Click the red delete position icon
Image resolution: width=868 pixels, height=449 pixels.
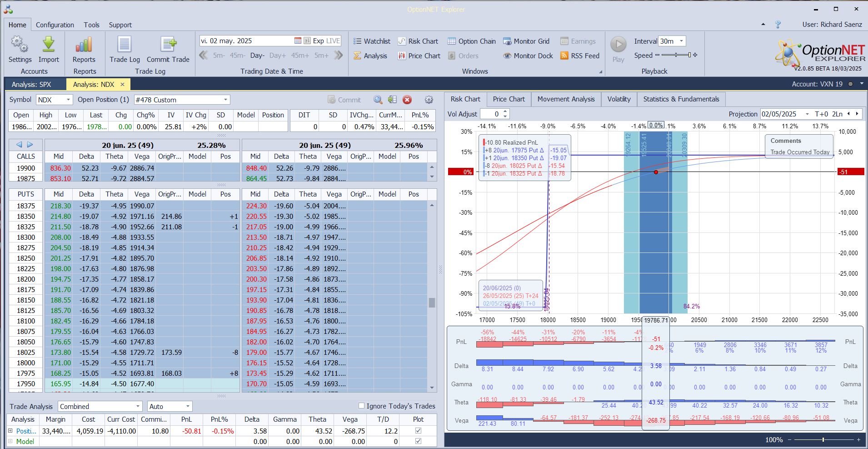coord(407,100)
